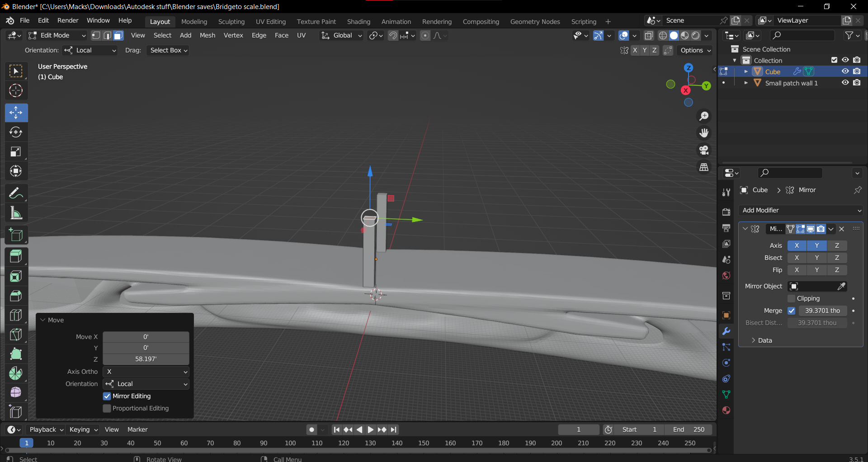868x462 pixels.
Task: Switch to vertex select mode
Action: pyautogui.click(x=96, y=35)
